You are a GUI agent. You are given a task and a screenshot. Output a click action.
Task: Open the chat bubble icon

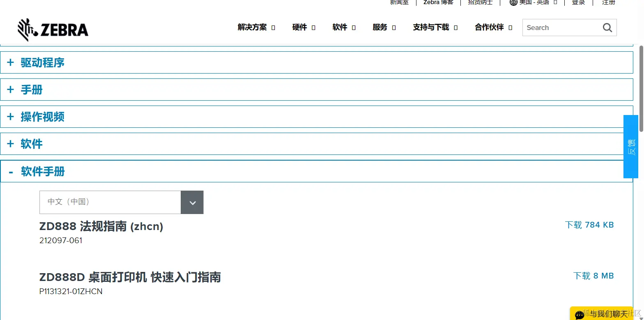(x=580, y=315)
